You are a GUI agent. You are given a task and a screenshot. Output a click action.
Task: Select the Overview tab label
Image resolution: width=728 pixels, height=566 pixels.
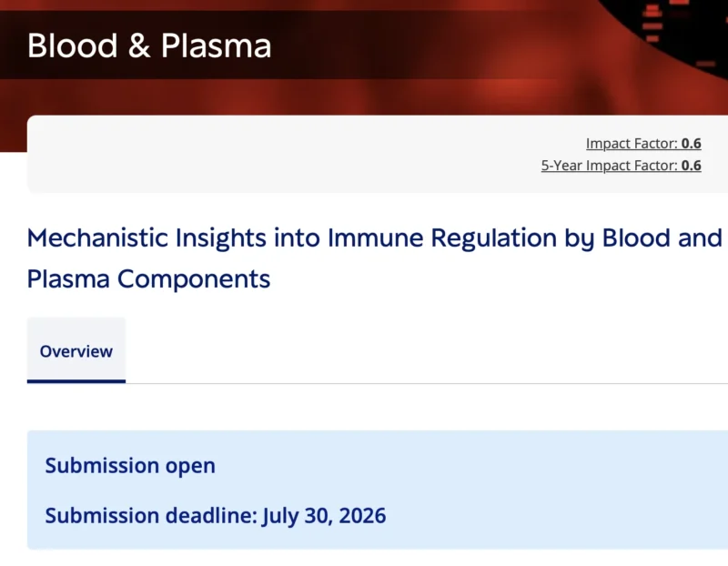[76, 350]
